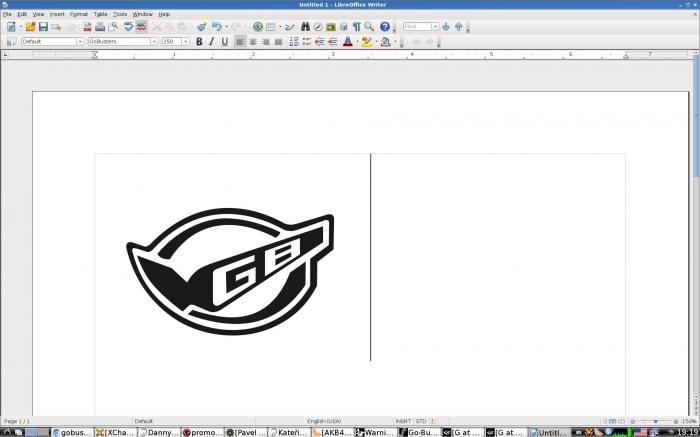Align text right
This screenshot has width=700, height=437.
(x=266, y=42)
